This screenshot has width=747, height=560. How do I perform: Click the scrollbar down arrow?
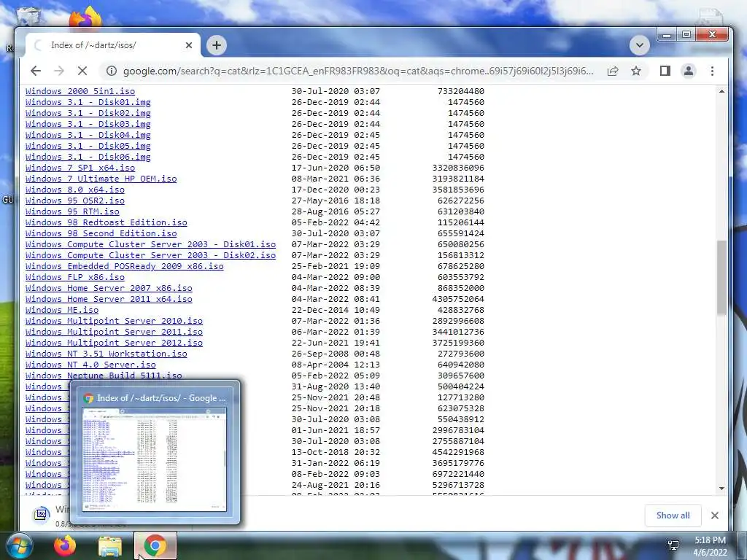721,488
